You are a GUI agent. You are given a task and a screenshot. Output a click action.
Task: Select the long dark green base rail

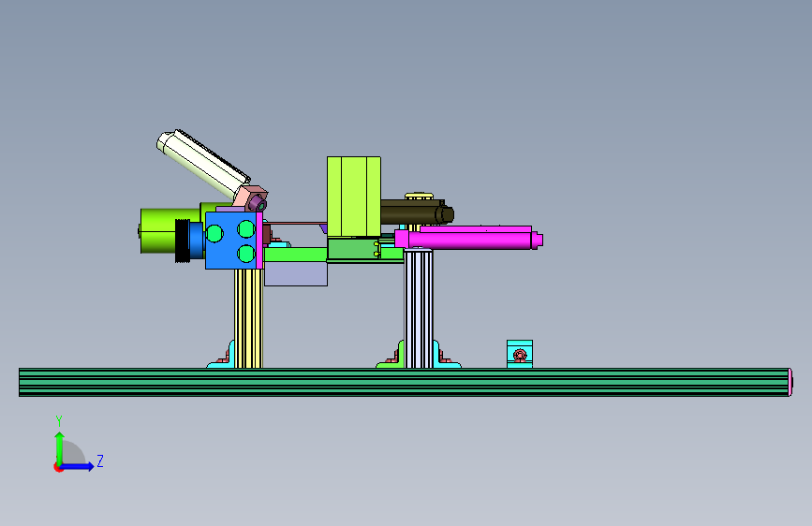406,382
